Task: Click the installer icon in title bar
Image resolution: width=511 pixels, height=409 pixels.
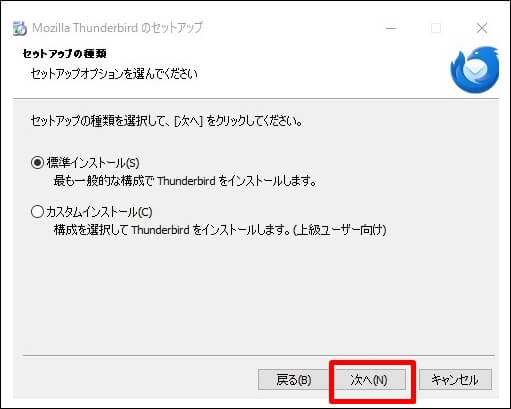Action: click(x=20, y=28)
